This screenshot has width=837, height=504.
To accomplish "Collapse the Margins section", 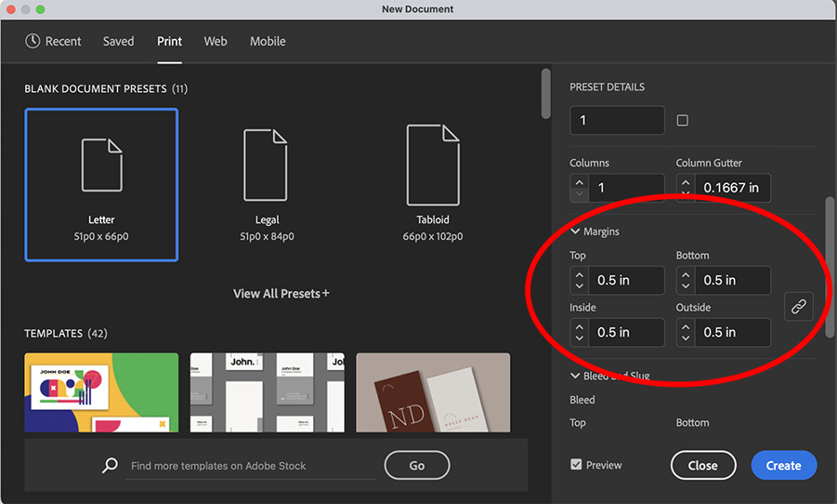I will (x=575, y=231).
